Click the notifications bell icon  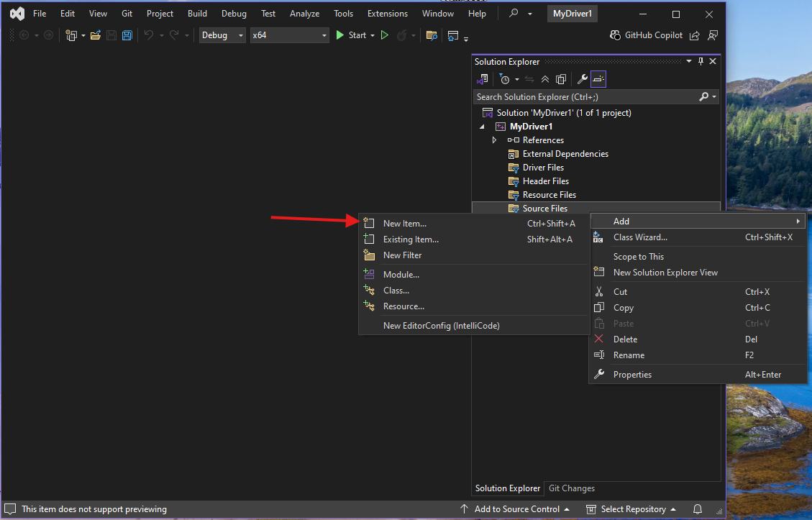pyautogui.click(x=698, y=509)
